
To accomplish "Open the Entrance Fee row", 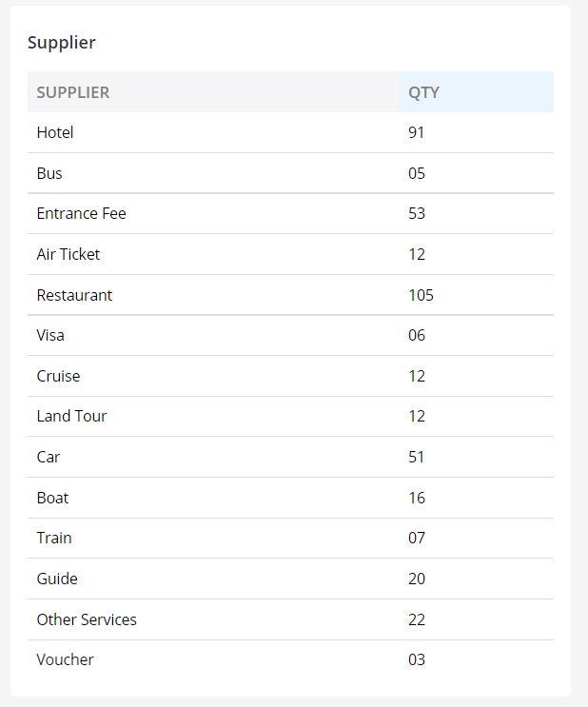I will click(x=290, y=214).
